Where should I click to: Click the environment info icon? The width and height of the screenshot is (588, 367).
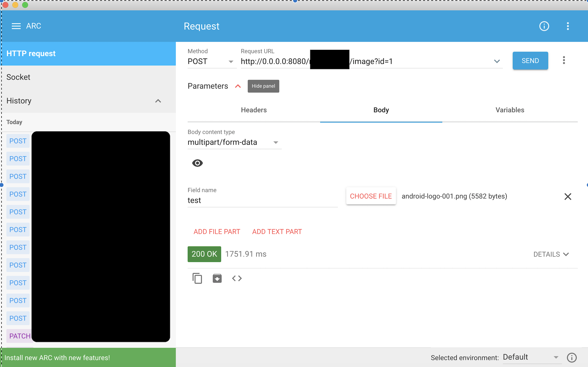pos(572,357)
